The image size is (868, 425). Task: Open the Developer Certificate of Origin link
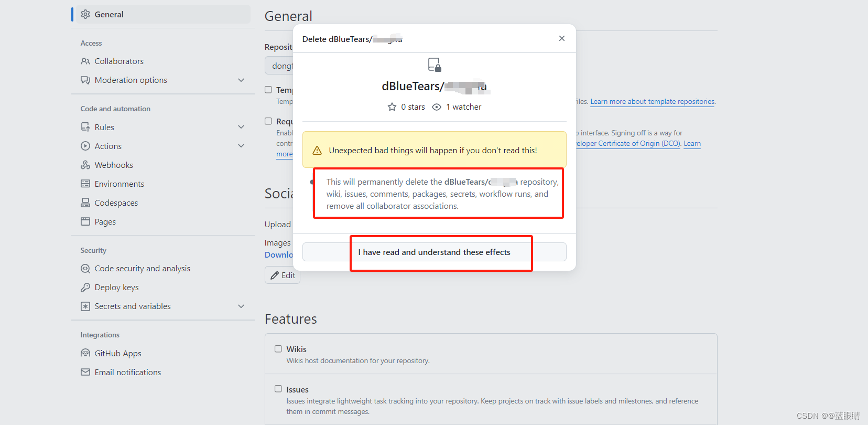pyautogui.click(x=628, y=143)
